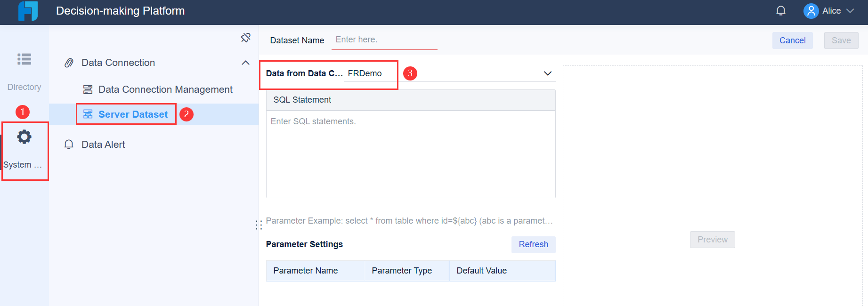Click Alice's user avatar icon

[811, 11]
